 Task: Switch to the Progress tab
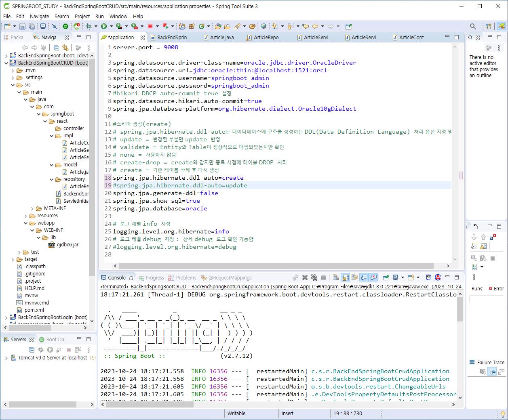[x=151, y=278]
